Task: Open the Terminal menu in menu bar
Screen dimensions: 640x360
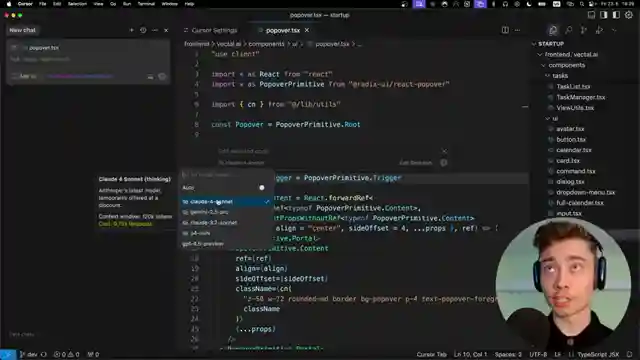Action: pyautogui.click(x=146, y=4)
